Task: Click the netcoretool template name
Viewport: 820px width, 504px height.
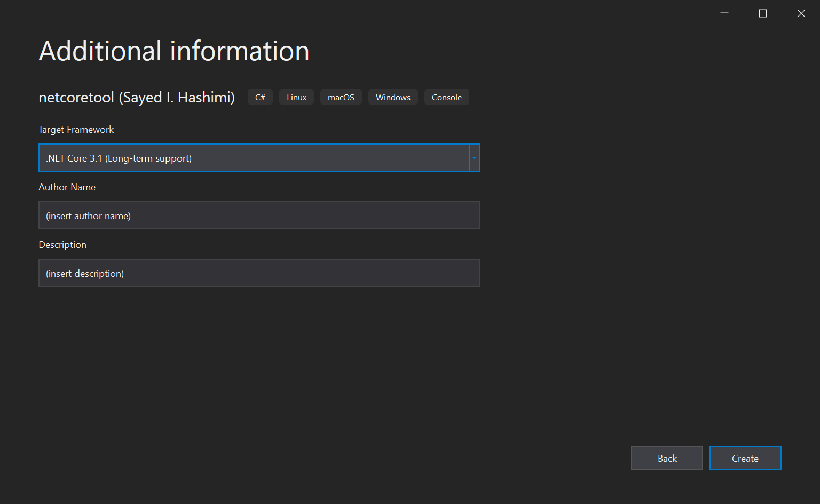Action: (137, 98)
